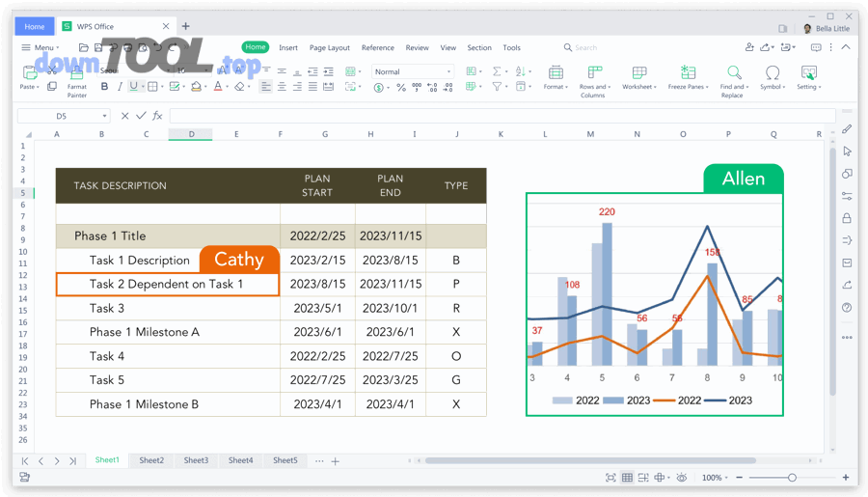
Task: Click the share icon near top right
Action: coord(765,47)
